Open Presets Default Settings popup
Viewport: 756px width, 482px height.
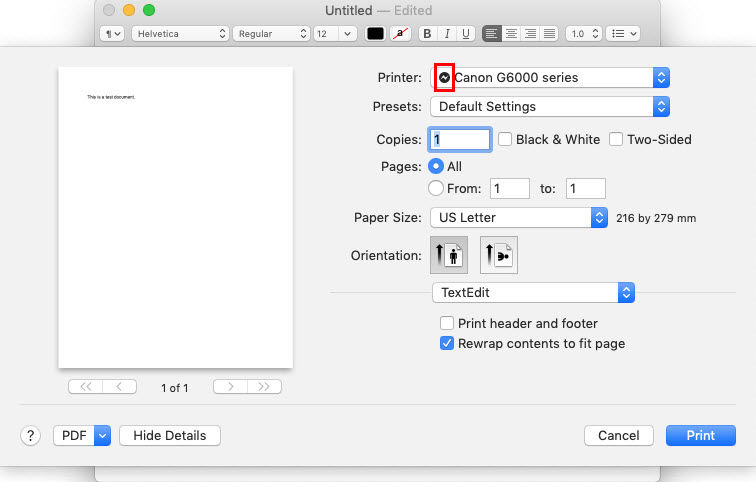[550, 107]
